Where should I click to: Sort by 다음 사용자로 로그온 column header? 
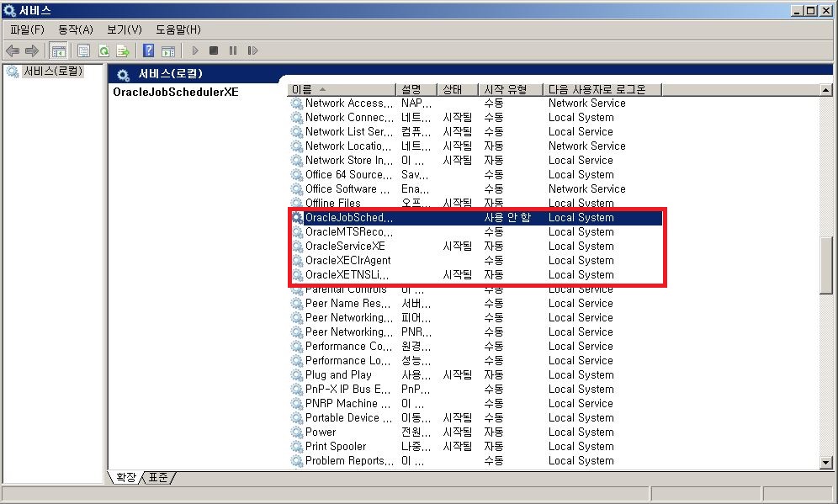click(602, 89)
